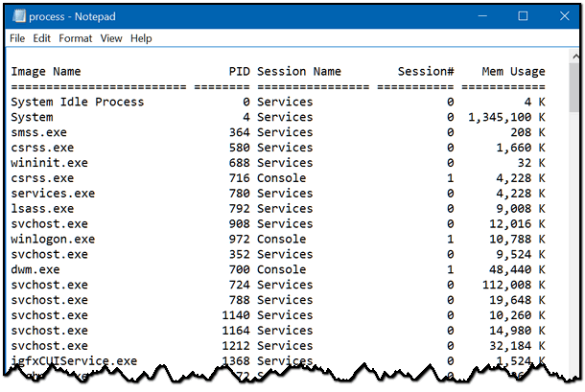
Task: Open the Edit menu
Action: (x=41, y=38)
